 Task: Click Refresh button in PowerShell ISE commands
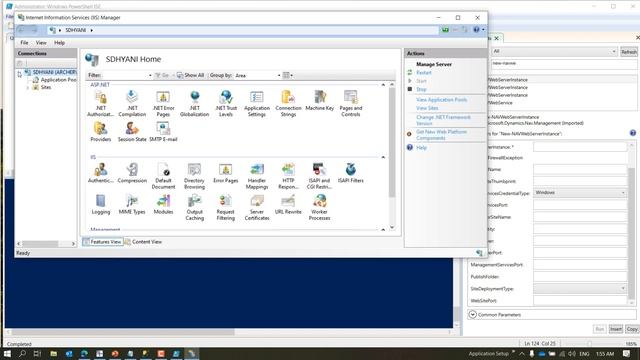(x=629, y=52)
